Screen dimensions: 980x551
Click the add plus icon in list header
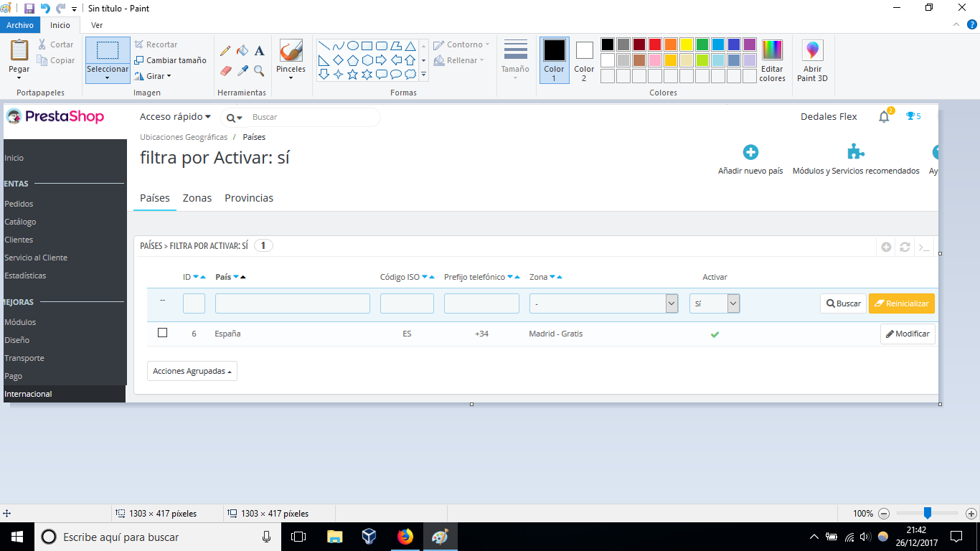(886, 247)
